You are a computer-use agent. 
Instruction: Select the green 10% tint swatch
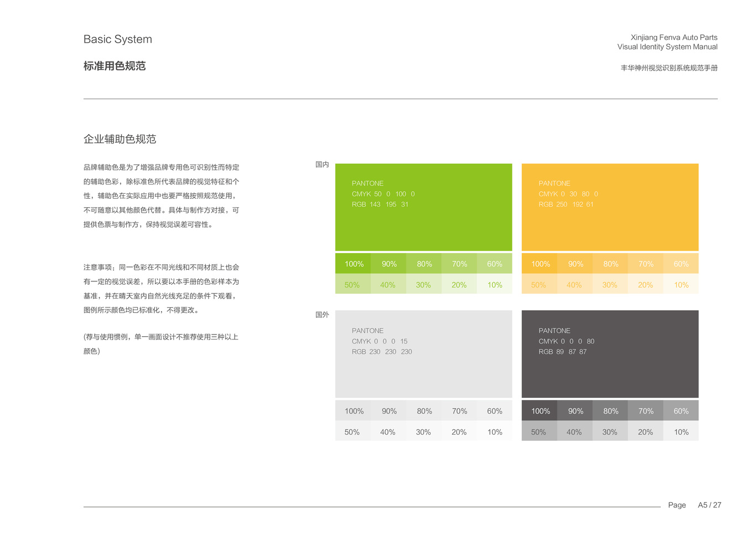click(x=494, y=284)
